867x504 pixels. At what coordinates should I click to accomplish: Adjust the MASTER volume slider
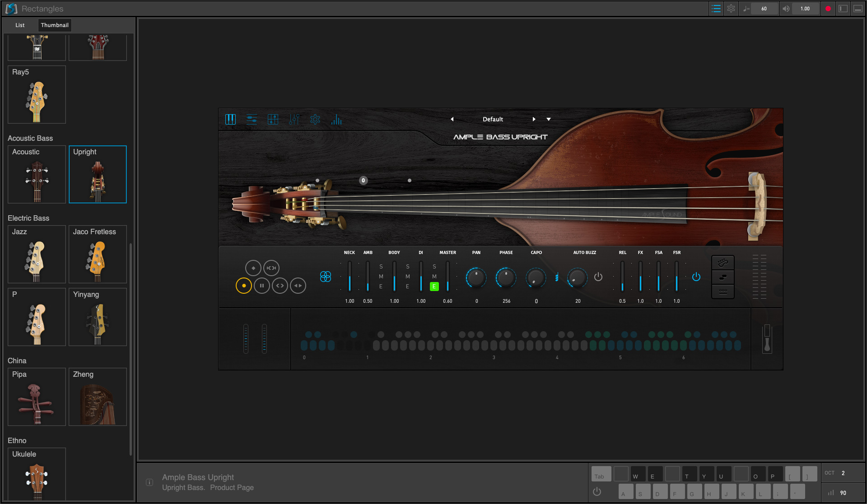(447, 276)
